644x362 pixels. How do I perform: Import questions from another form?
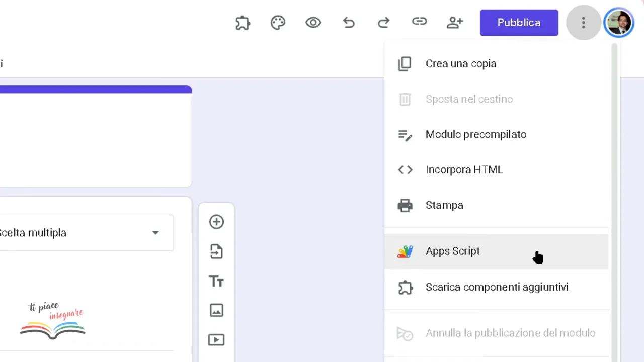click(216, 251)
